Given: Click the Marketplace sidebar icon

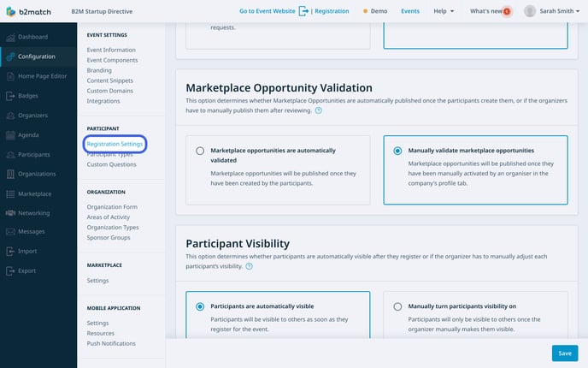Looking at the screenshot, I should tap(9, 193).
